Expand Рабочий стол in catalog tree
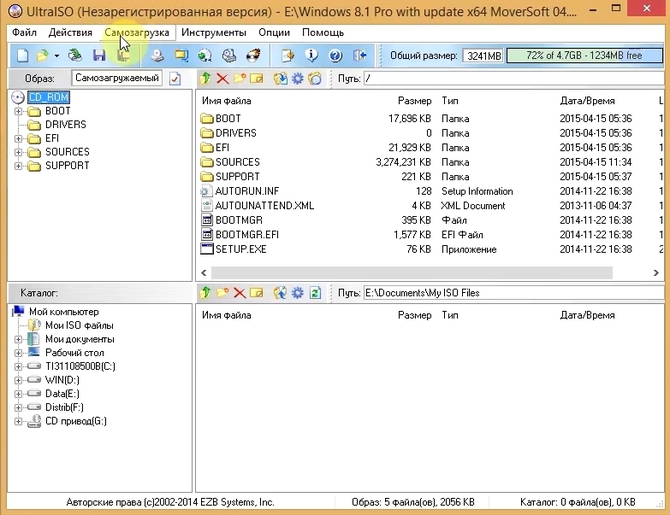670x515 pixels. click(18, 353)
